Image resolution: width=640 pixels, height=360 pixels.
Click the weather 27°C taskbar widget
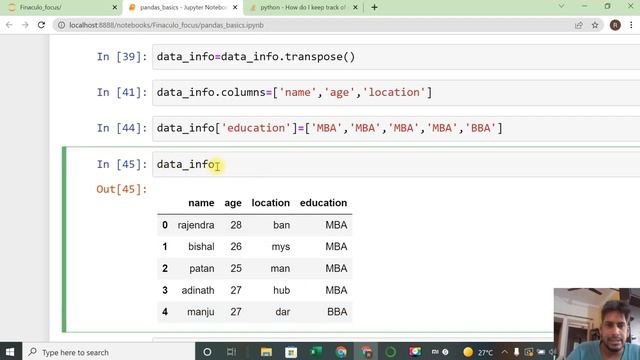(478, 352)
